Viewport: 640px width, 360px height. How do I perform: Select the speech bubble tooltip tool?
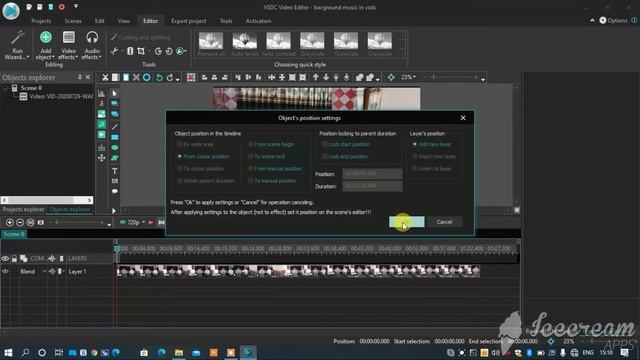[x=115, y=191]
